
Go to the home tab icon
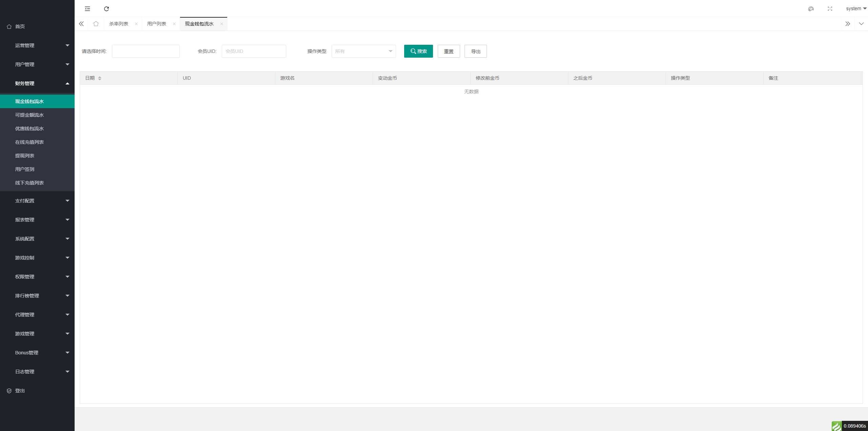point(96,24)
